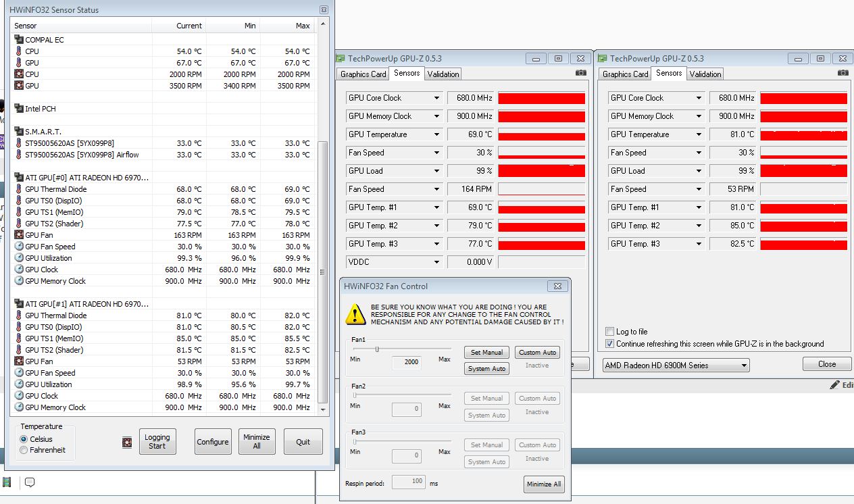This screenshot has width=854, height=504.
Task: Click the GPU Fan 53 RPM icon
Action: pyautogui.click(x=19, y=361)
